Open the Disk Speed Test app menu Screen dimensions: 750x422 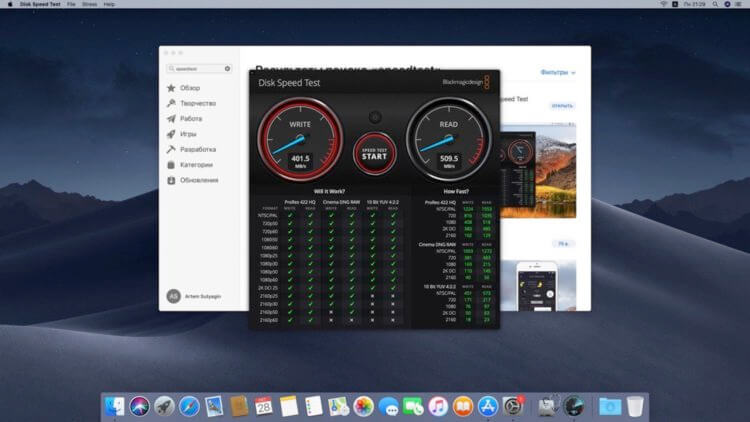tap(40, 4)
